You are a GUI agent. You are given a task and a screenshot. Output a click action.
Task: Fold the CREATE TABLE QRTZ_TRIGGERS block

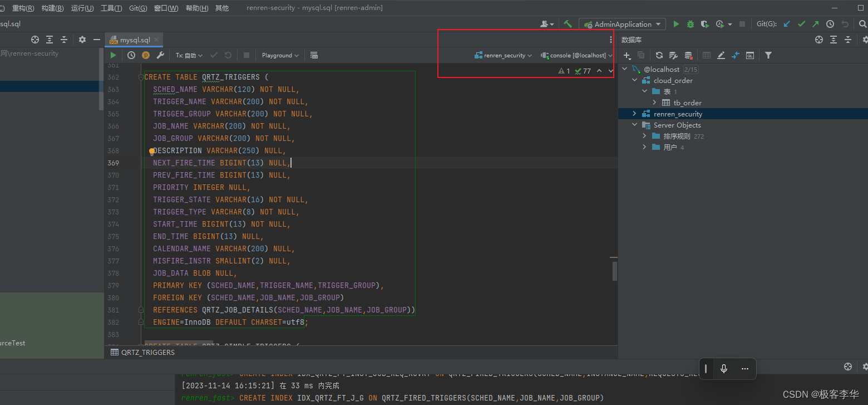pyautogui.click(x=141, y=77)
